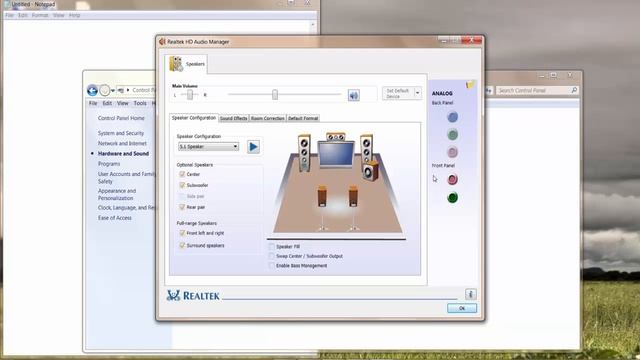This screenshot has width=640, height=360.
Task: Click the center speaker above the screen
Action: pyautogui.click(x=336, y=137)
